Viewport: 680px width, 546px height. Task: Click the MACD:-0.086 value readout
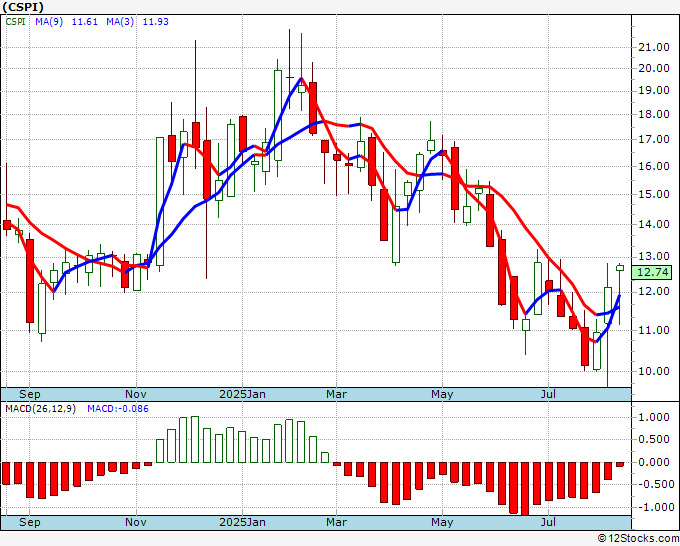point(118,409)
